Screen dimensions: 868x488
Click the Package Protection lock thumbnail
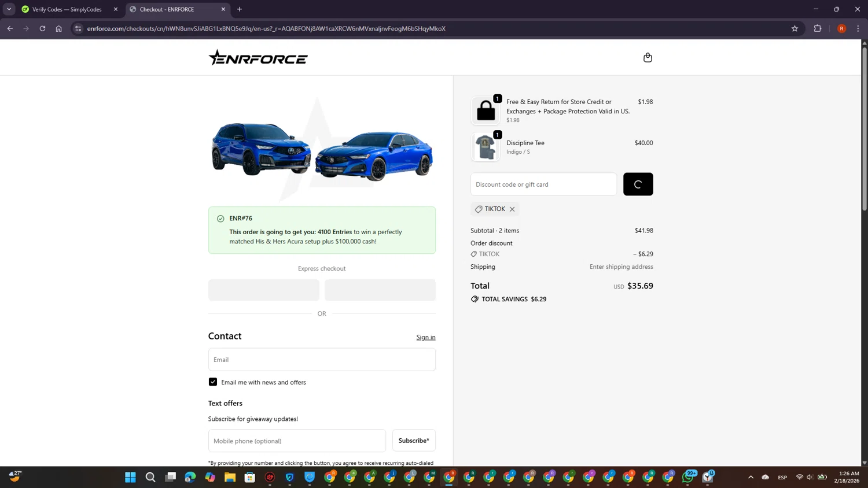[x=485, y=110]
